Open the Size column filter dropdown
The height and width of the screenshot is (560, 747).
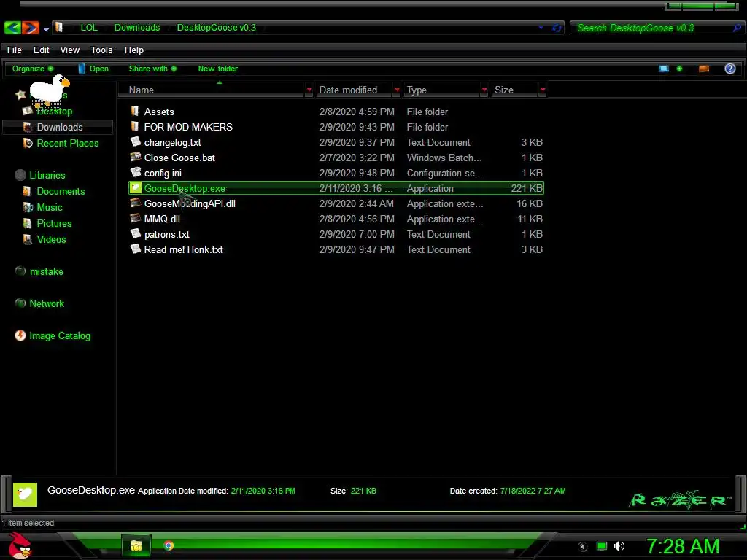point(543,90)
